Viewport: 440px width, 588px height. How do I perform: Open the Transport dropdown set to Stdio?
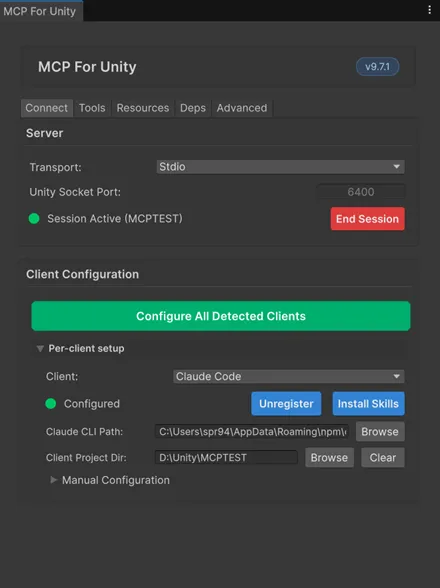280,167
